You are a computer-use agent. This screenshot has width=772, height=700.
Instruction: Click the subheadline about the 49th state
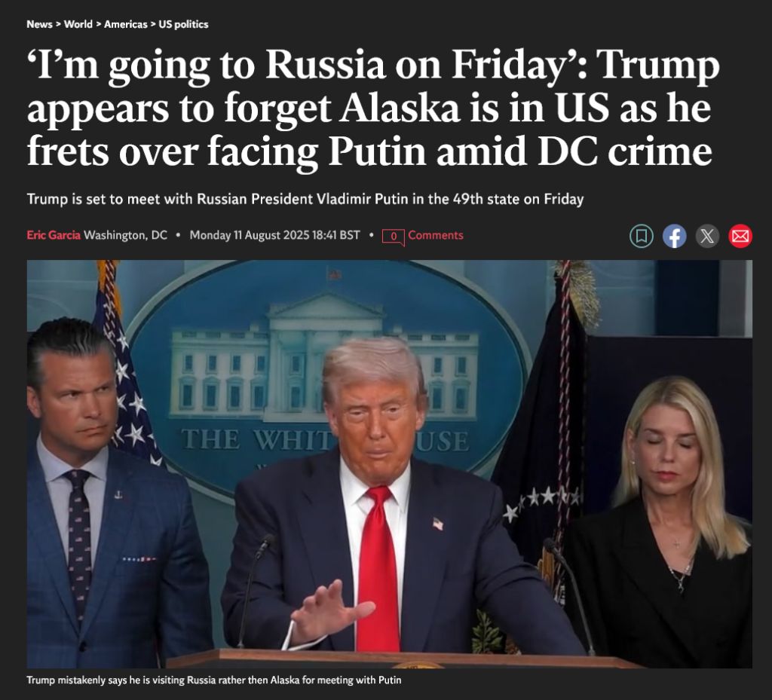305,199
